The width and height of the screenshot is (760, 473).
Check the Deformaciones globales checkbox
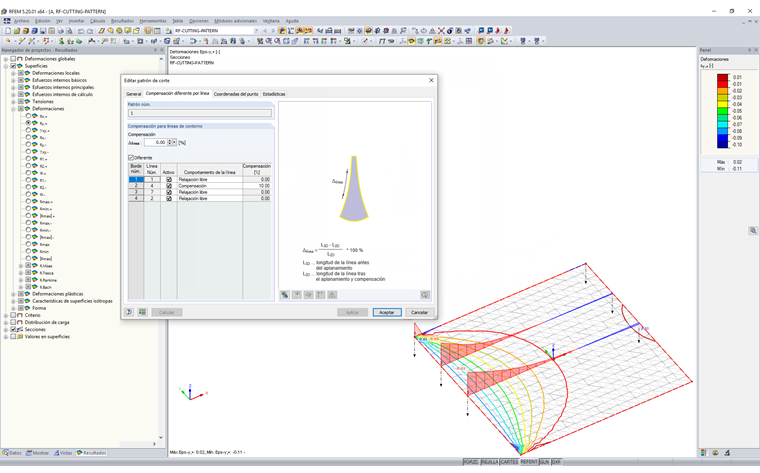(x=13, y=59)
